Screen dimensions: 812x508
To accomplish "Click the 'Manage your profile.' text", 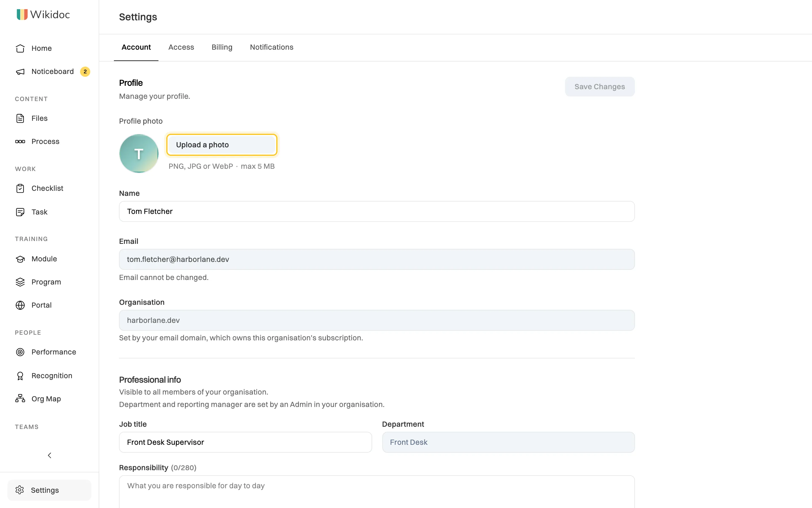I will [x=154, y=97].
